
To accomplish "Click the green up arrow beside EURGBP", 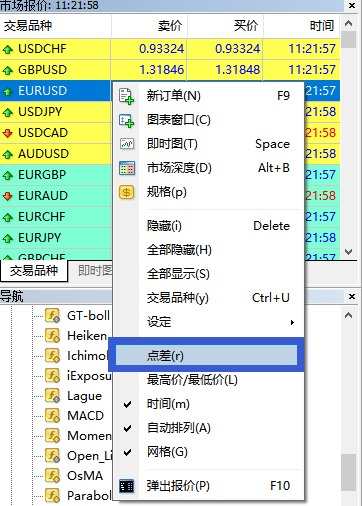I will tap(8, 176).
